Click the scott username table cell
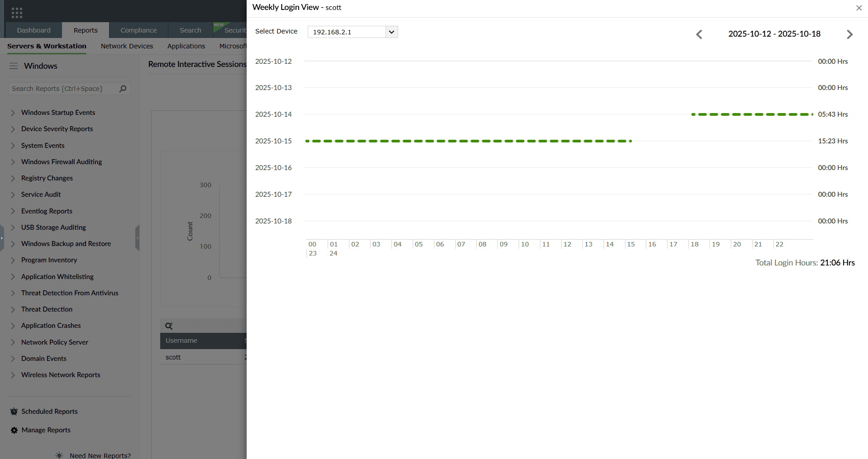This screenshot has width=868, height=459. coord(173,357)
